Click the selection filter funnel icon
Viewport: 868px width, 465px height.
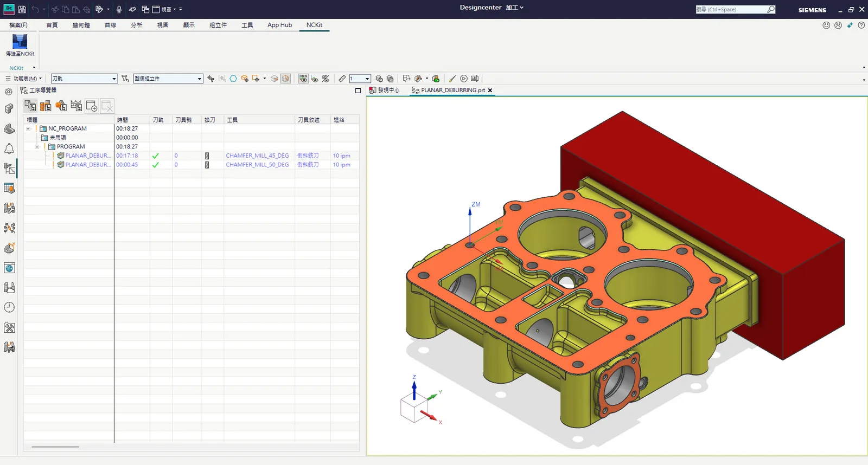[125, 79]
